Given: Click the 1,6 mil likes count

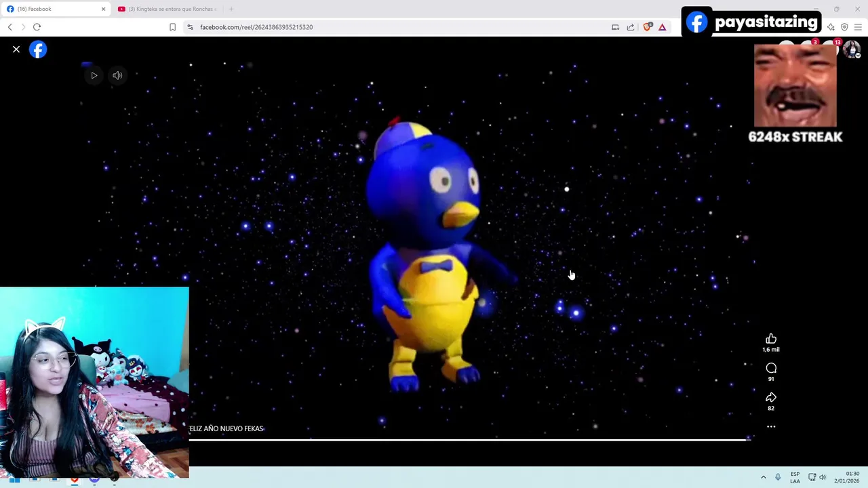Looking at the screenshot, I should [771, 350].
